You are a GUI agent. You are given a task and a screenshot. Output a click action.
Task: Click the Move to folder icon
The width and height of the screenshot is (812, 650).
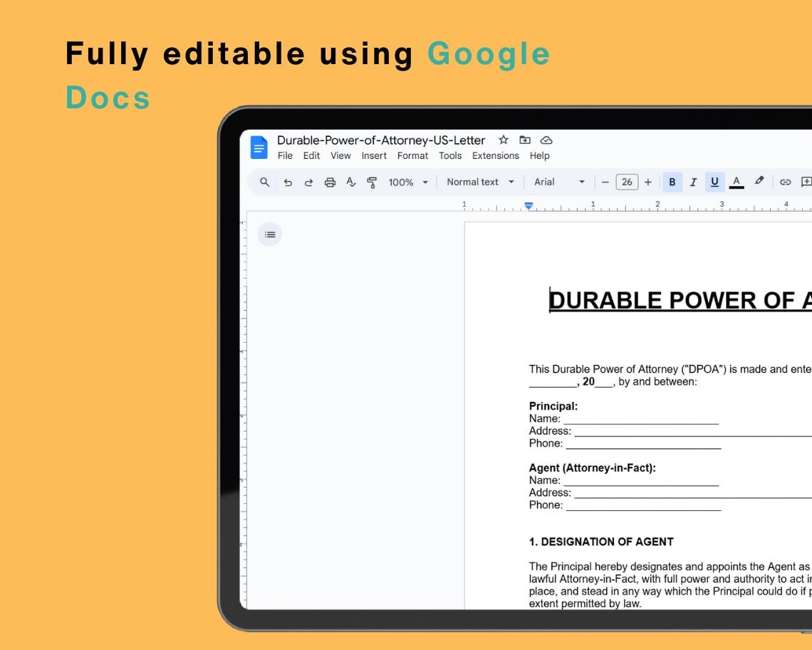pos(525,140)
